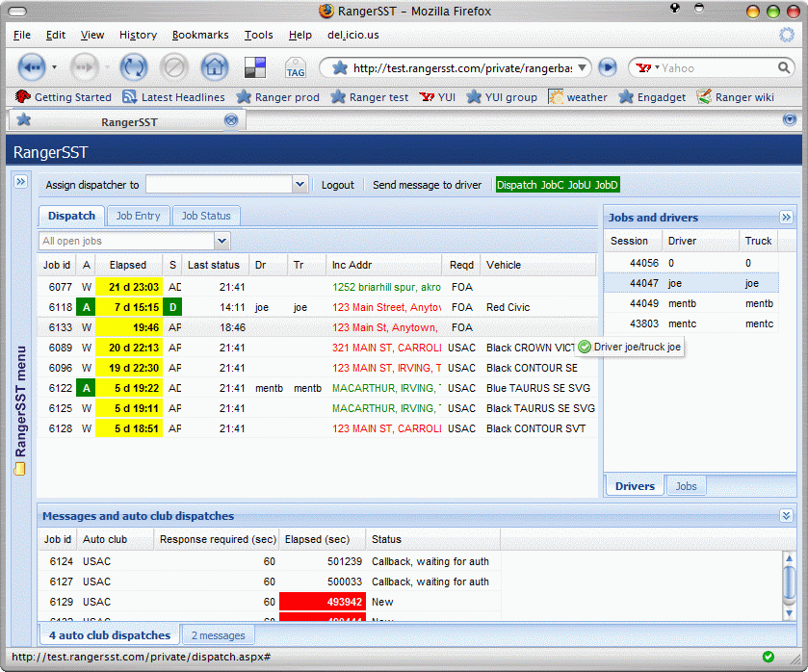The width and height of the screenshot is (808, 672).
Task: Open the Bookmarks menu
Action: [200, 35]
